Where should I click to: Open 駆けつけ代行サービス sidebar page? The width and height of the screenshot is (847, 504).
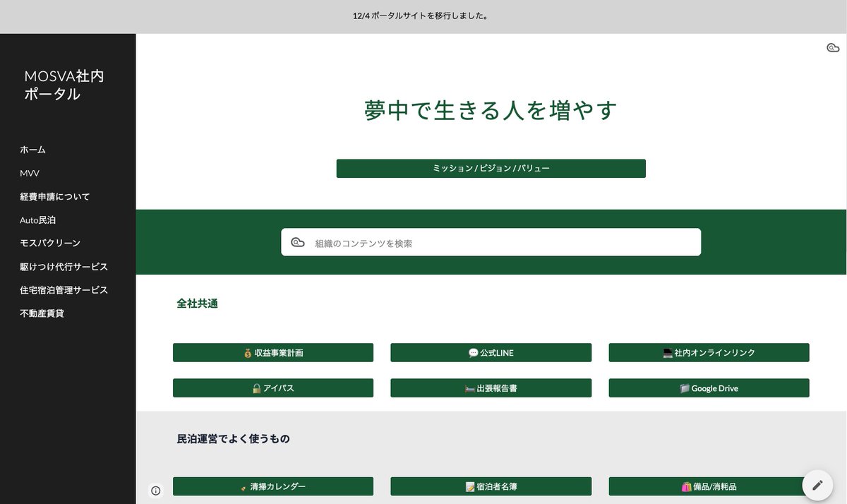tap(64, 267)
